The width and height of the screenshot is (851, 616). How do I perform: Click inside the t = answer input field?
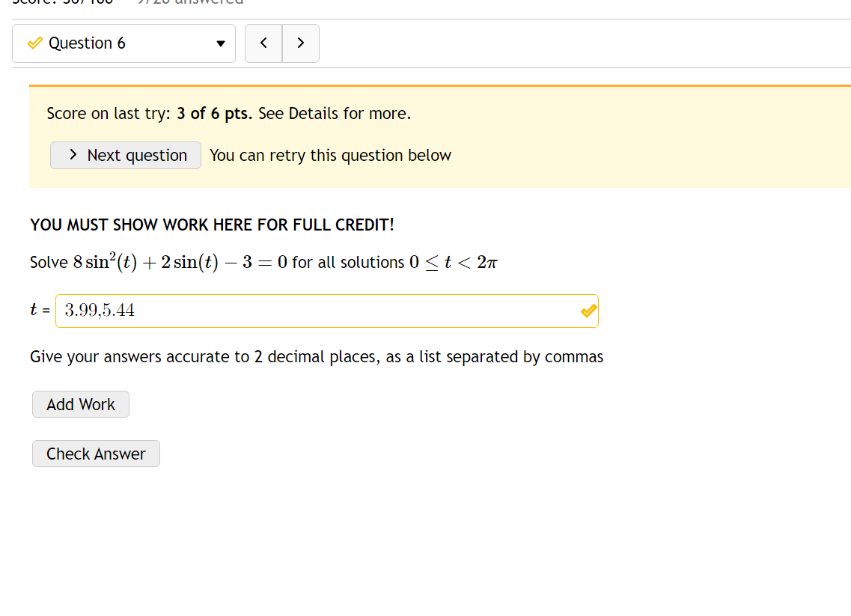pyautogui.click(x=299, y=311)
